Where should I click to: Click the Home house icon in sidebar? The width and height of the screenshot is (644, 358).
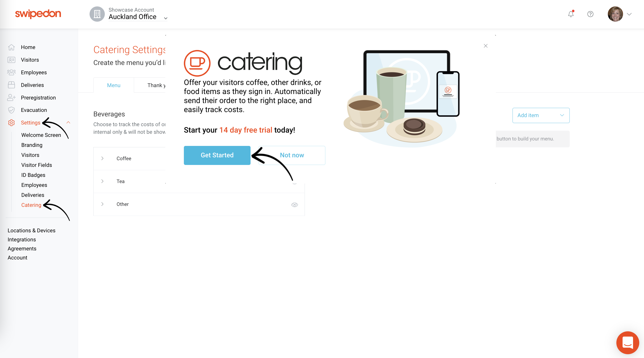click(11, 47)
